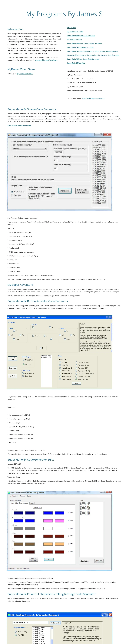Click Make Code in Scrolling Message window
Screen dimensions: 129x644
pos(55,623)
